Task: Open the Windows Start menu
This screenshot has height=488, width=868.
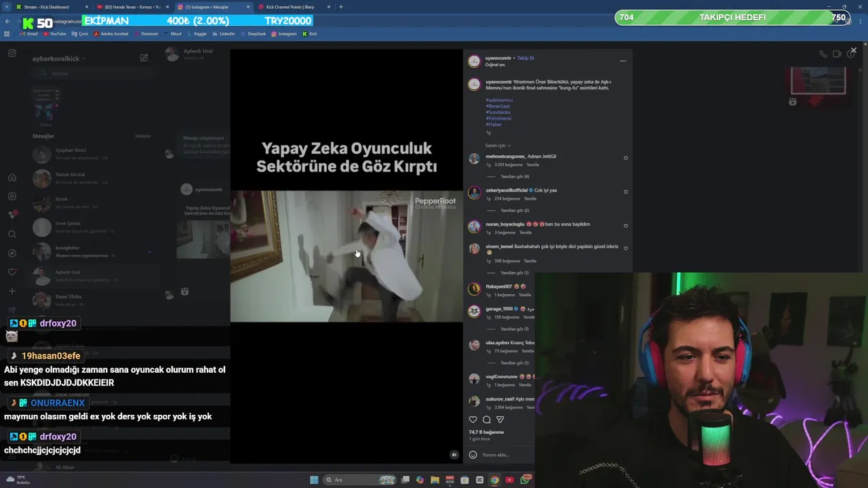Action: coord(314,480)
